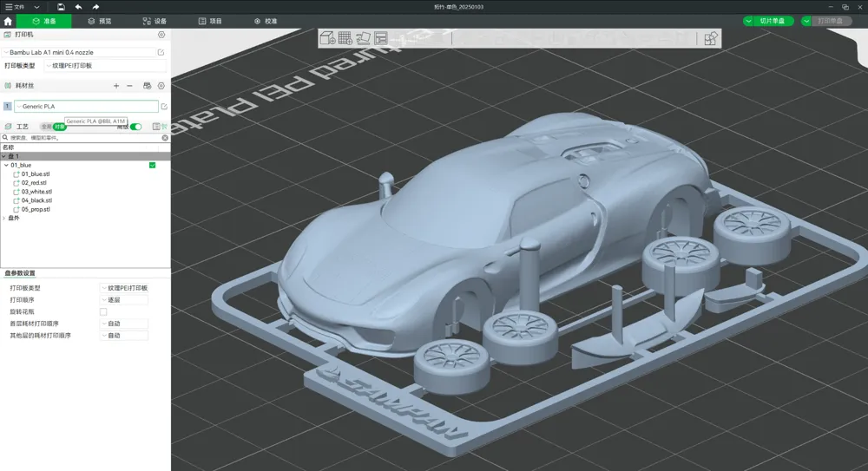Open dropdown arrow beside 切片单盘
This screenshot has height=471, width=868.
(748, 21)
